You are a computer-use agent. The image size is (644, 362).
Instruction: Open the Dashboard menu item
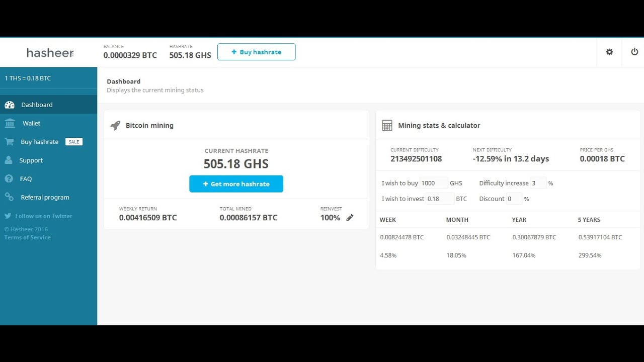[48, 105]
